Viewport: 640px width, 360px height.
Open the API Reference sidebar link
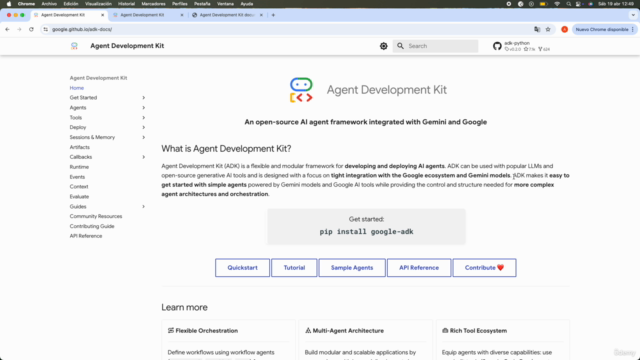point(86,236)
